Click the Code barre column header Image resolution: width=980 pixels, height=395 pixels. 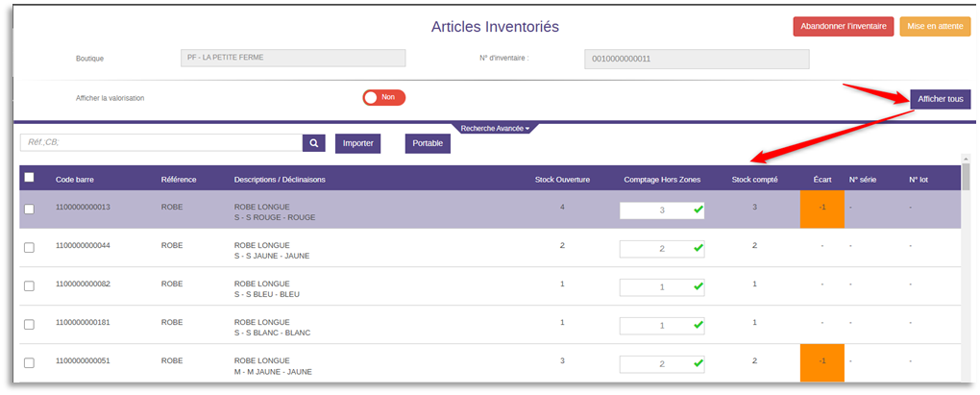click(75, 180)
